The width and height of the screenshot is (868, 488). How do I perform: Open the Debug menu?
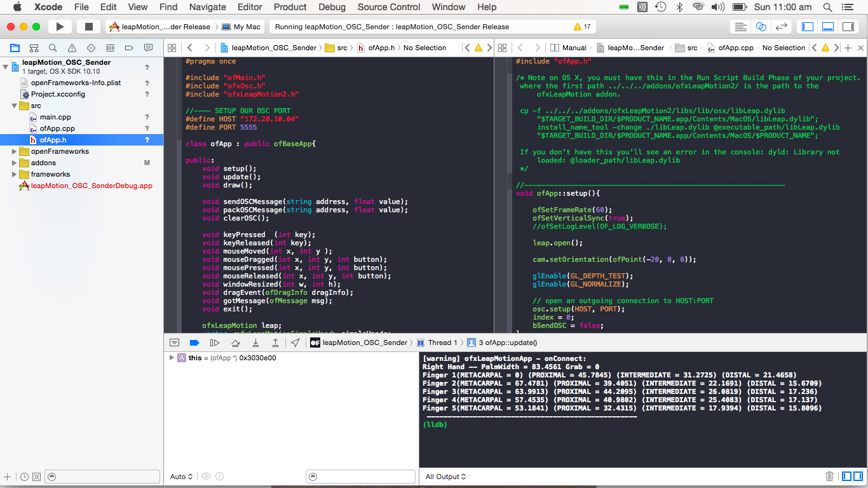pyautogui.click(x=332, y=7)
